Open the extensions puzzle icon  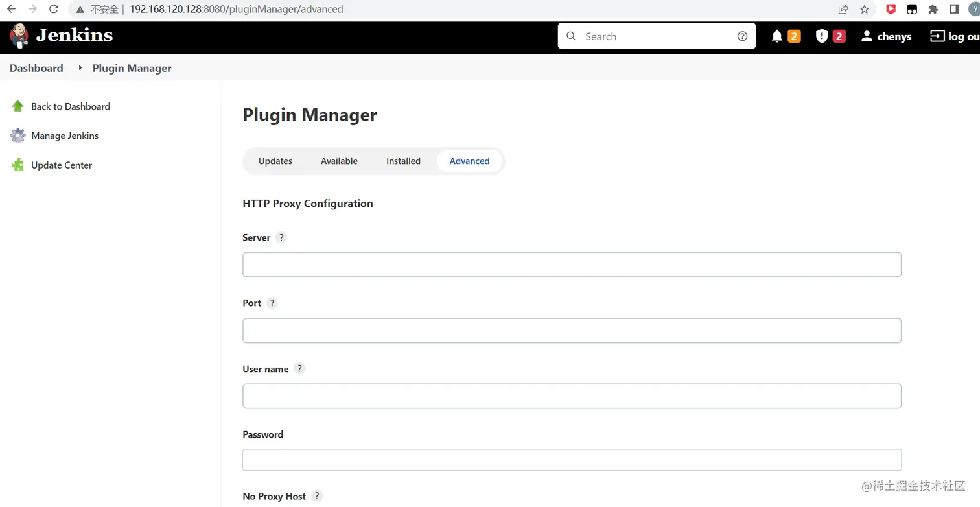click(933, 9)
